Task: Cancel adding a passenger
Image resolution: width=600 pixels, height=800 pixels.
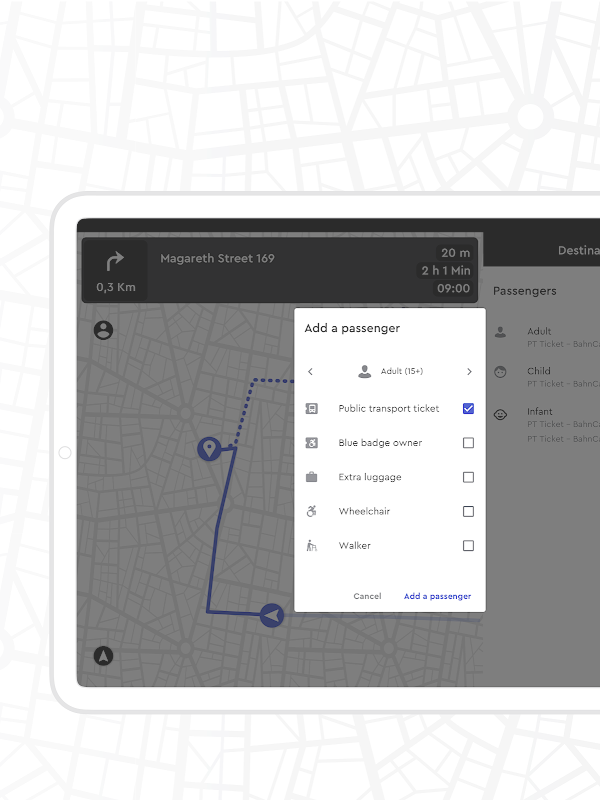Action: click(x=367, y=596)
